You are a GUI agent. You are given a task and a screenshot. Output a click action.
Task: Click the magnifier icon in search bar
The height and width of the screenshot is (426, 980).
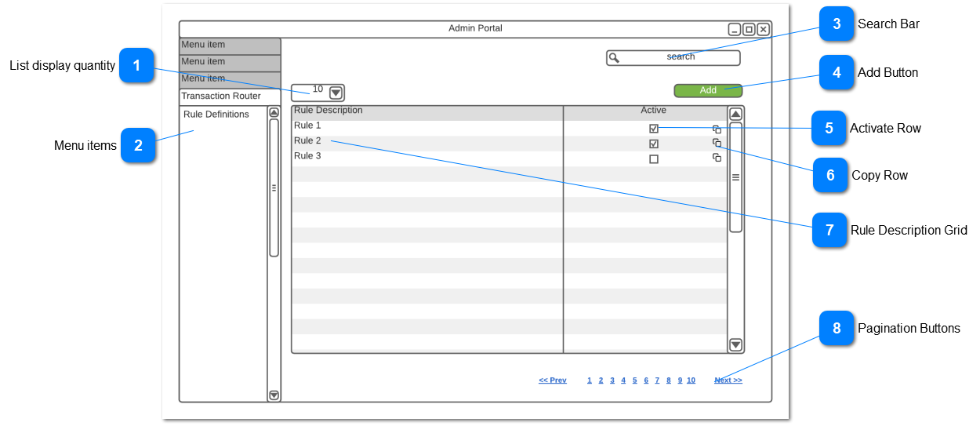point(615,57)
